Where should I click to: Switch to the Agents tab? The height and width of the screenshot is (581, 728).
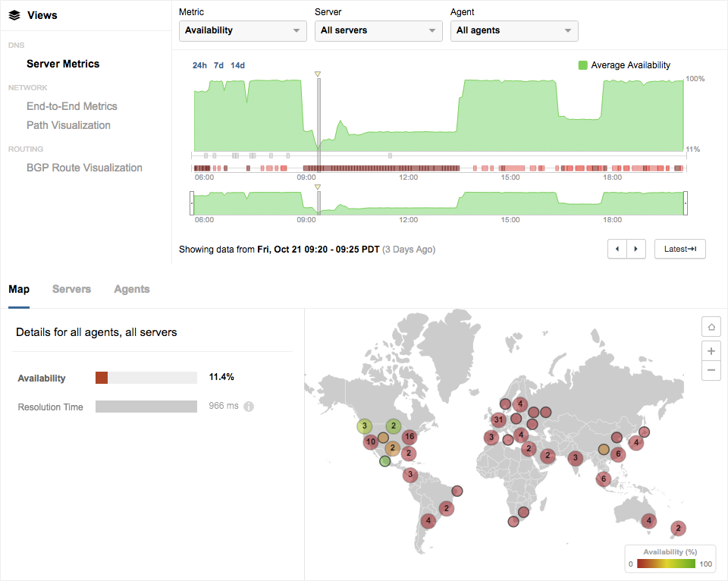(x=131, y=289)
